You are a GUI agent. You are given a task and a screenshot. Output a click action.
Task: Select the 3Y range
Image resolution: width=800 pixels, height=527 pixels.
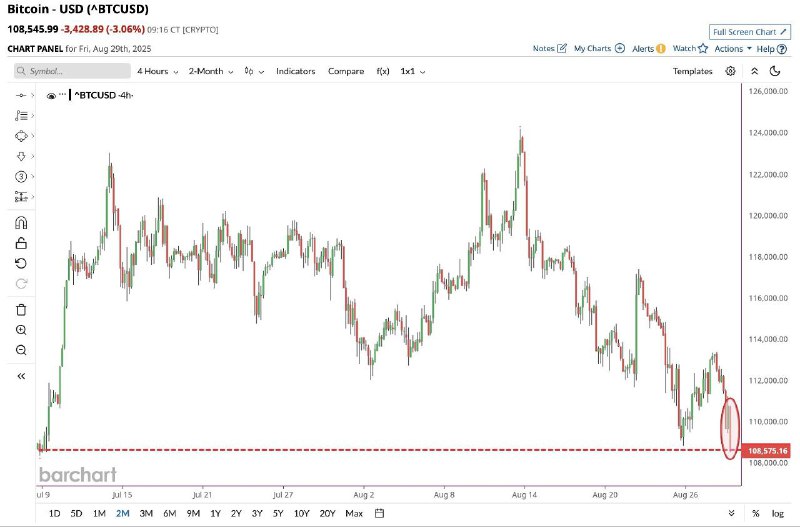257,513
